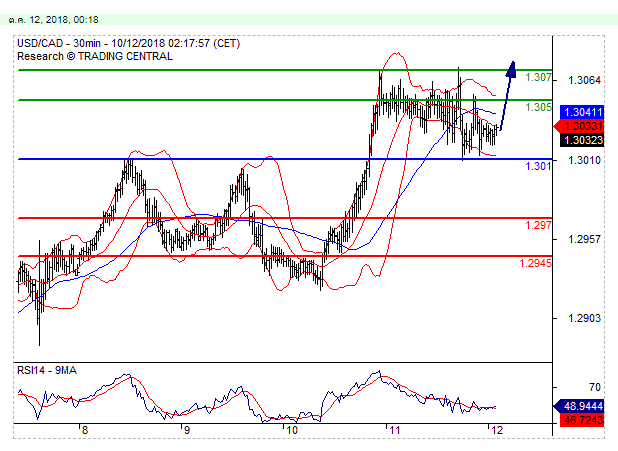Select the red 1.2945 support label
This screenshot has height=451, width=618.
point(536,263)
